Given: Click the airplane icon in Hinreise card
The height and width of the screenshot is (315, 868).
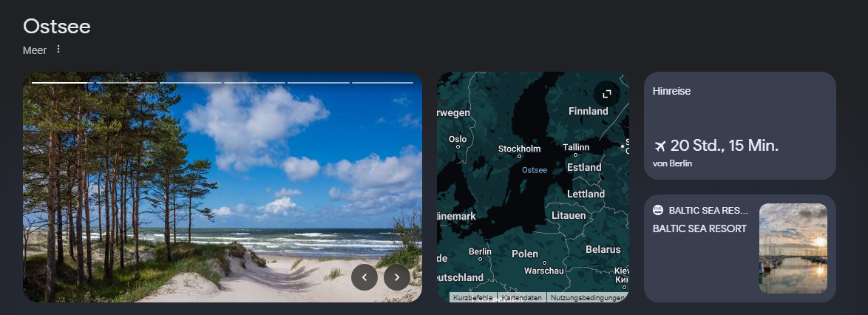Looking at the screenshot, I should tap(660, 146).
